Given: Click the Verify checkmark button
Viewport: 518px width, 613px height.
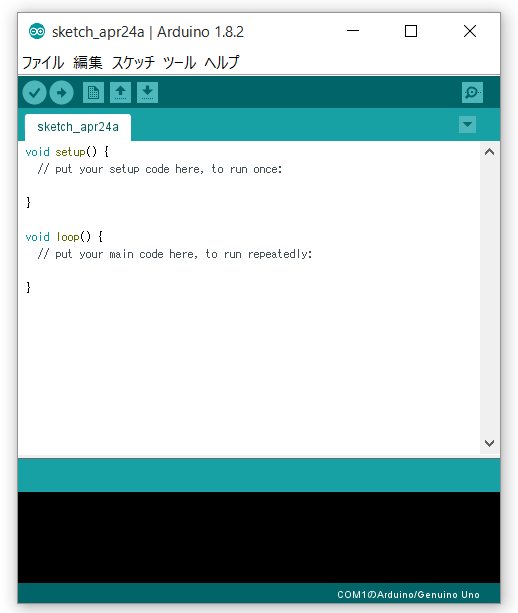Looking at the screenshot, I should coord(34,93).
